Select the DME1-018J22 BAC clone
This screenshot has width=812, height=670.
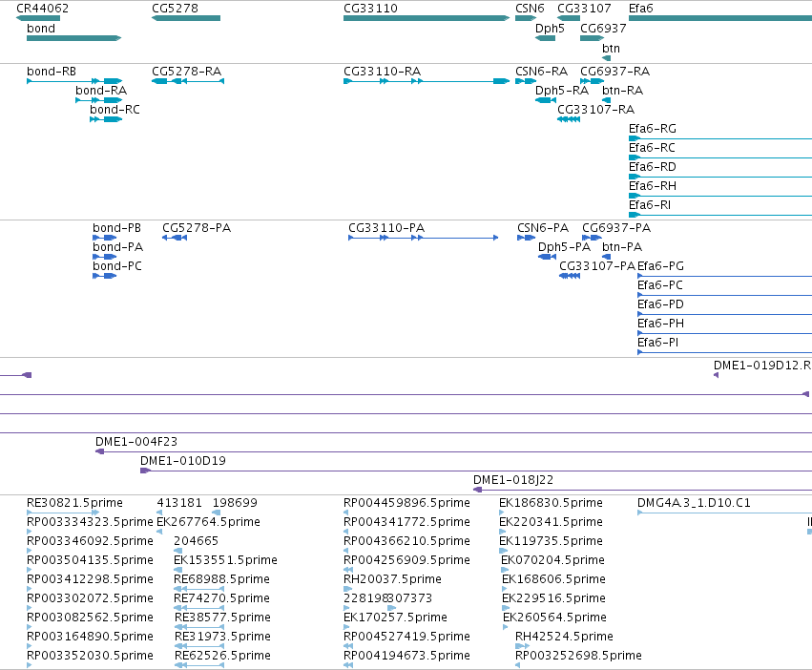(643, 490)
